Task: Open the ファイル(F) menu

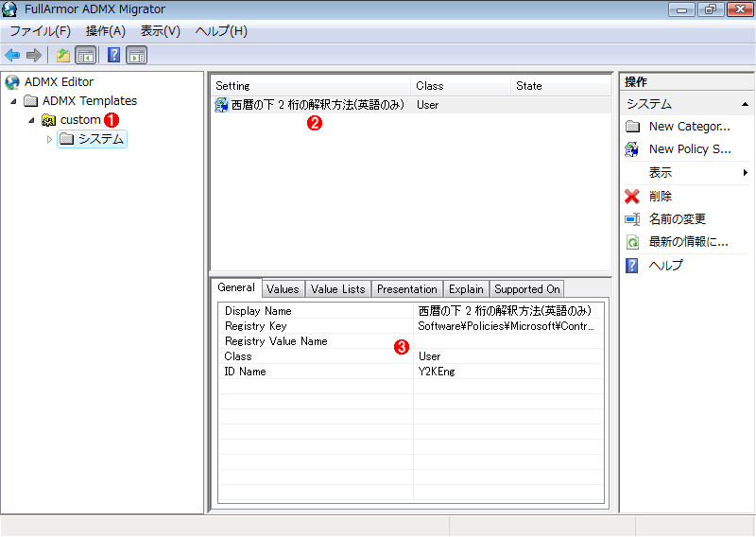Action: (41, 31)
